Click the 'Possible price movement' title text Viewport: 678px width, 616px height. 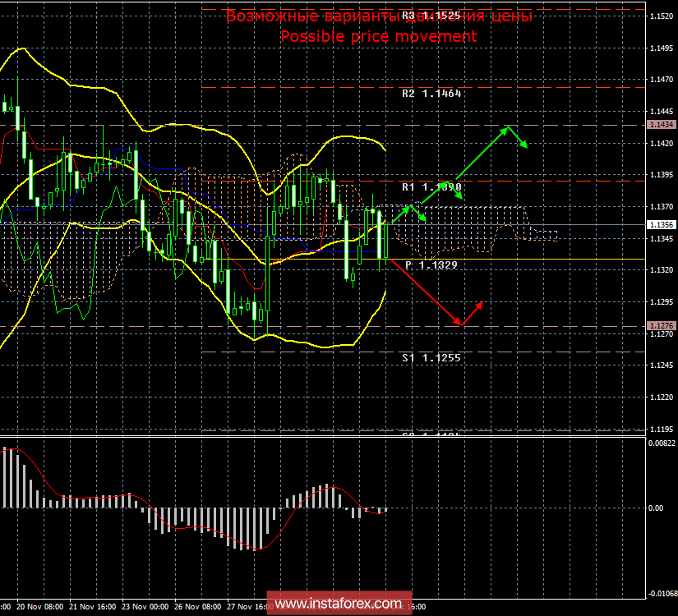tap(379, 36)
